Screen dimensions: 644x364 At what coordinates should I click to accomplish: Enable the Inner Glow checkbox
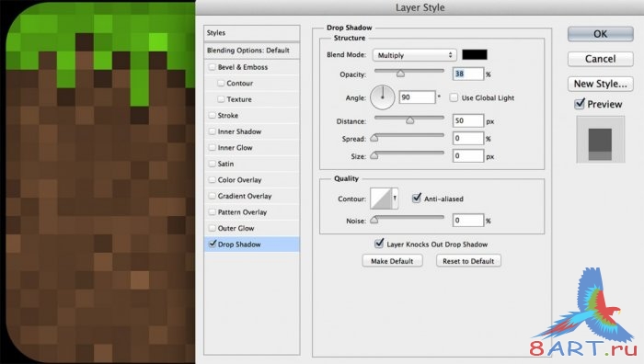point(213,147)
